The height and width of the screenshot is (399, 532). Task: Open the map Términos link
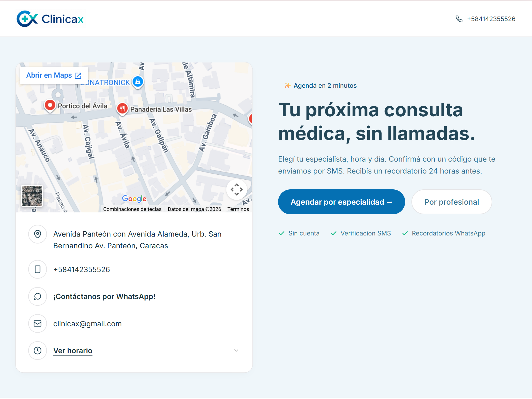(238, 209)
